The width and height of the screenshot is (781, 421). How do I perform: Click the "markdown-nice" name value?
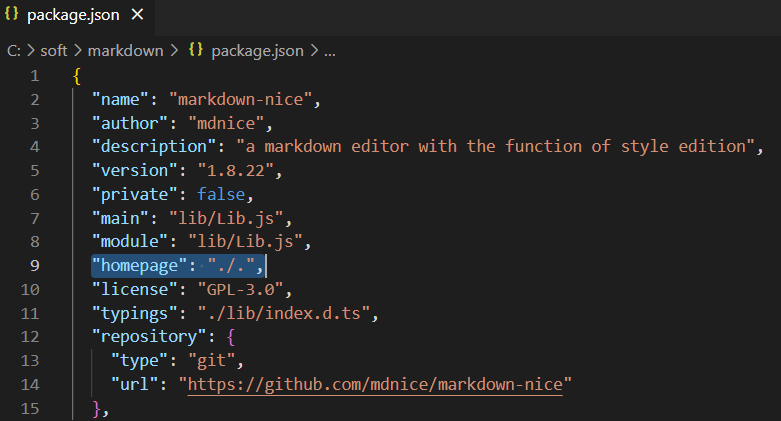tap(241, 100)
